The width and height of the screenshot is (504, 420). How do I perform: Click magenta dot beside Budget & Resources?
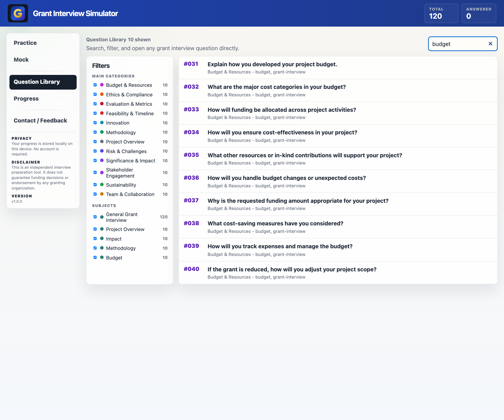pyautogui.click(x=102, y=85)
